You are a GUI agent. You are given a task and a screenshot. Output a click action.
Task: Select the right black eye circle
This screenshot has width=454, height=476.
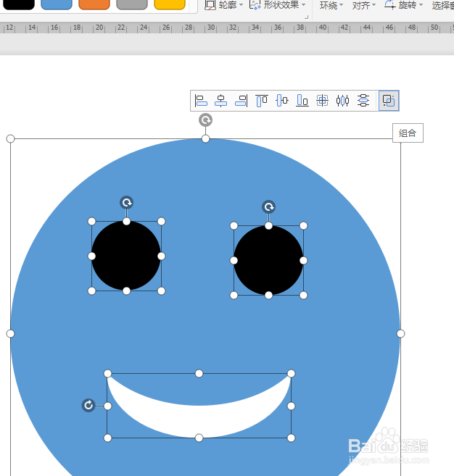coord(268,261)
